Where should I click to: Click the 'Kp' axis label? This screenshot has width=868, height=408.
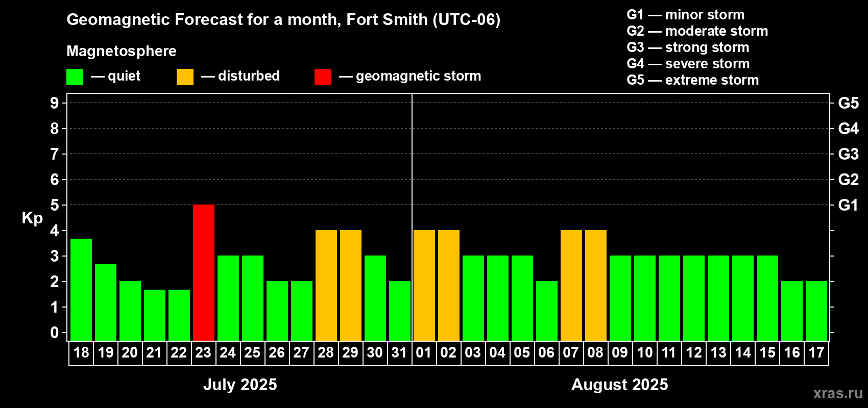click(x=32, y=218)
